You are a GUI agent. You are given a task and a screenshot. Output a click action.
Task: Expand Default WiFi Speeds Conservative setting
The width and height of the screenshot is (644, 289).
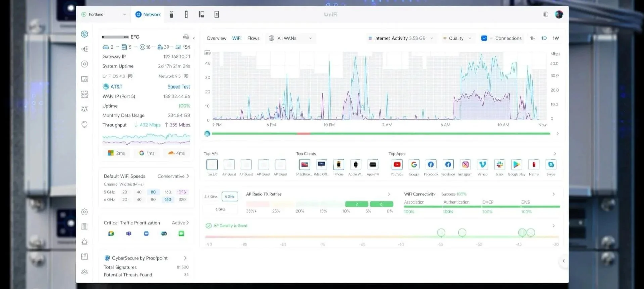pyautogui.click(x=173, y=176)
